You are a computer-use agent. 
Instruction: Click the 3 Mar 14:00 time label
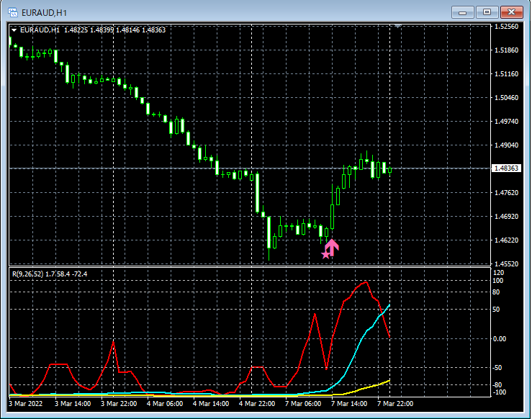click(x=73, y=404)
